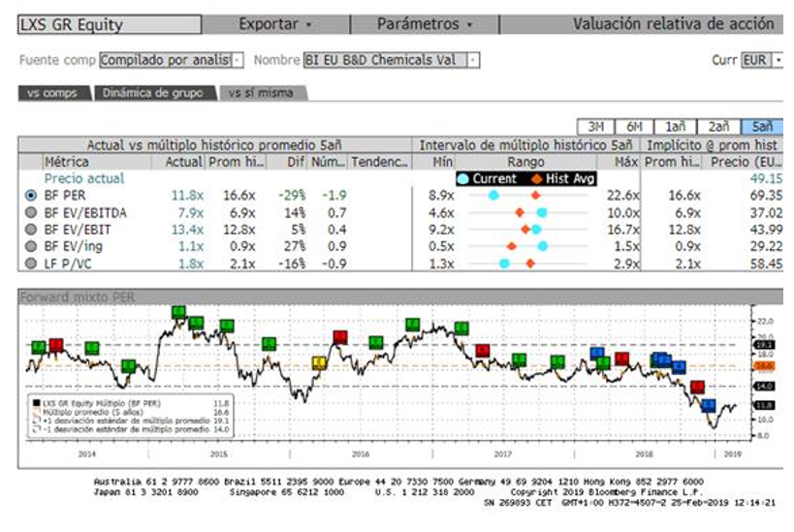Click the Current cyan legend dot

click(x=462, y=178)
